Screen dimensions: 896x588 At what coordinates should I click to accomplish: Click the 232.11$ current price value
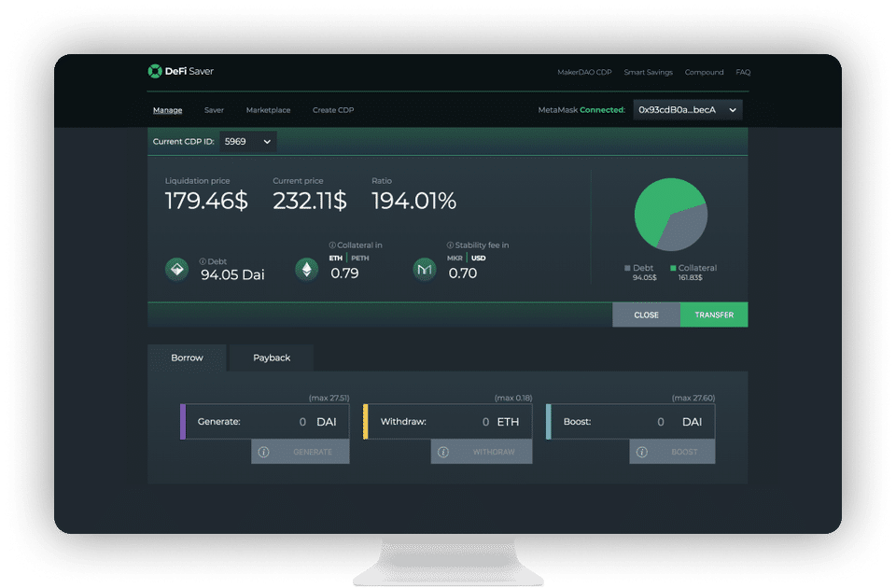pos(310,202)
